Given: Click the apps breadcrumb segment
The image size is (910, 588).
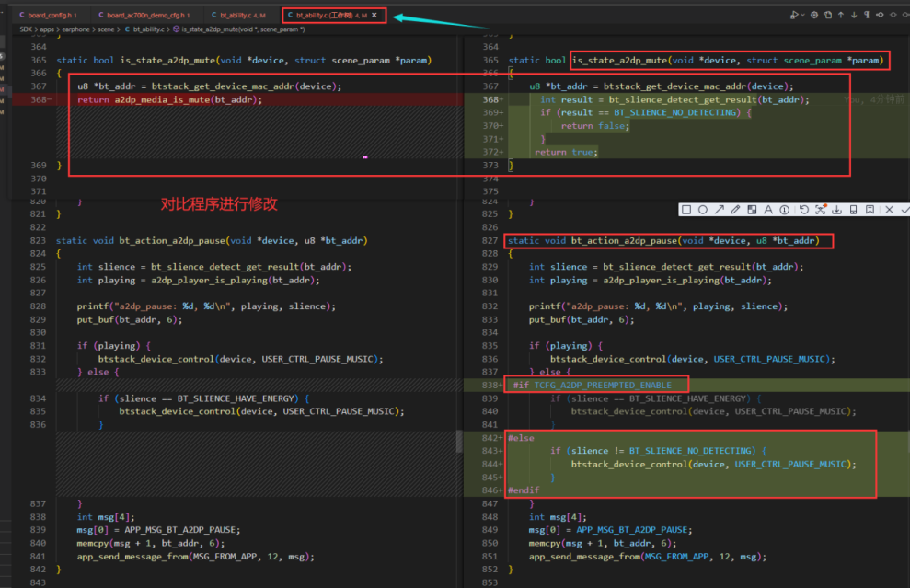Looking at the screenshot, I should click(x=47, y=29).
